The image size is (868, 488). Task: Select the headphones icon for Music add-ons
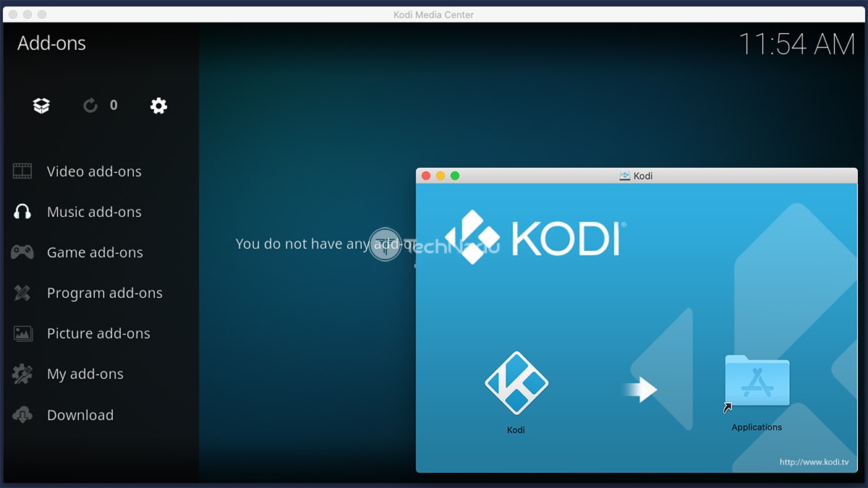click(x=22, y=212)
